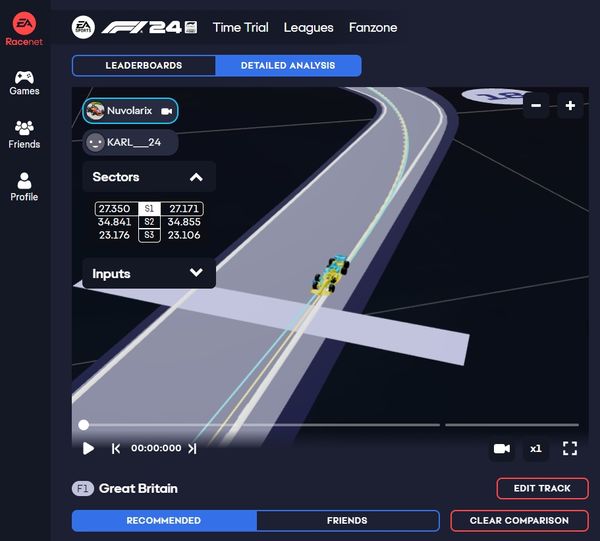Click sector time 27.350
The width and height of the screenshot is (600, 541).
pos(114,209)
